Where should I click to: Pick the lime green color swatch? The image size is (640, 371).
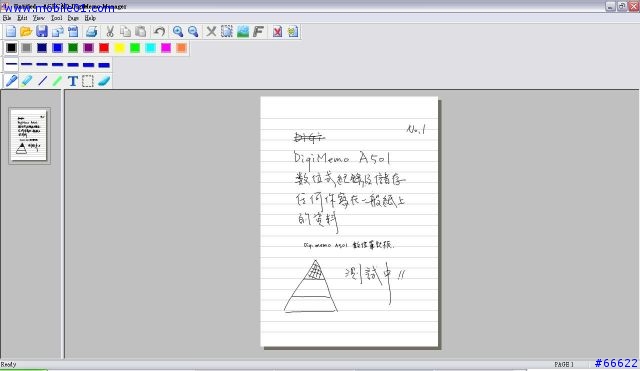click(x=135, y=48)
